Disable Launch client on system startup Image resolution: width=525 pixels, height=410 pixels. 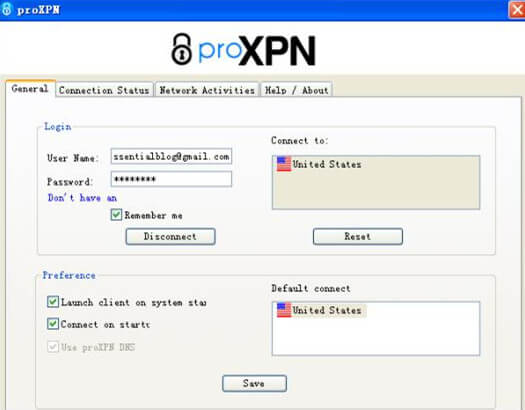pos(53,302)
